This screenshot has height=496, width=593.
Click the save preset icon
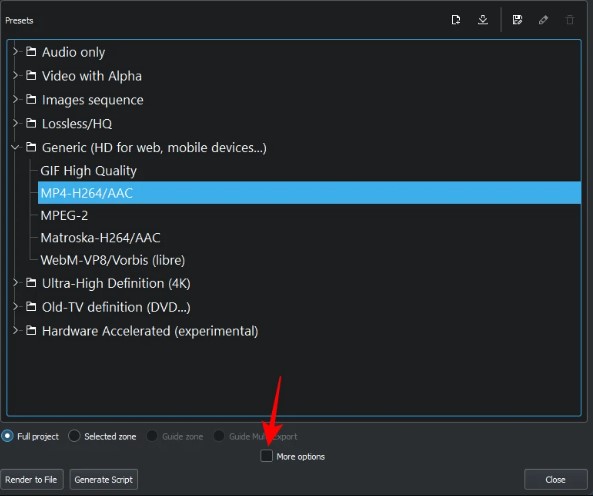coord(517,20)
